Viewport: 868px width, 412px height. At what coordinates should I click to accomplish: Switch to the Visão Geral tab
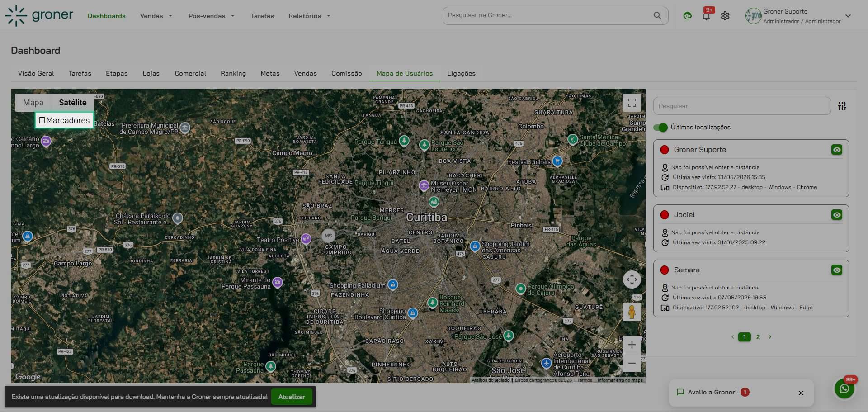[36, 73]
